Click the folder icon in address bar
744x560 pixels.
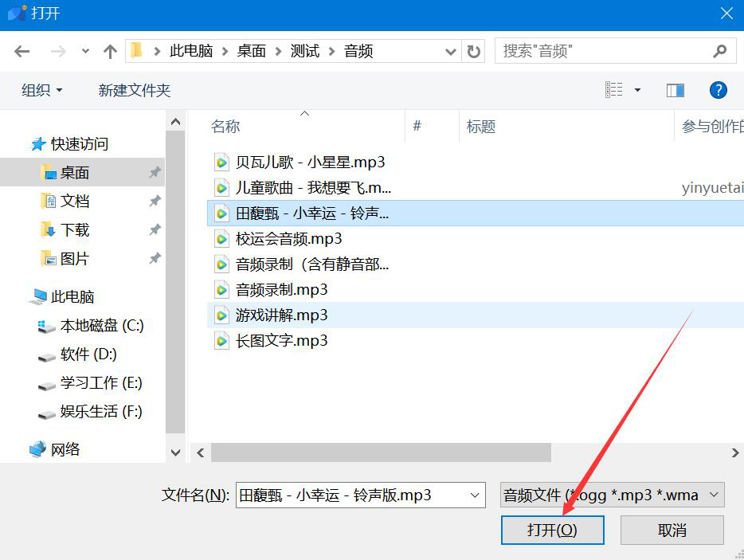tap(137, 50)
